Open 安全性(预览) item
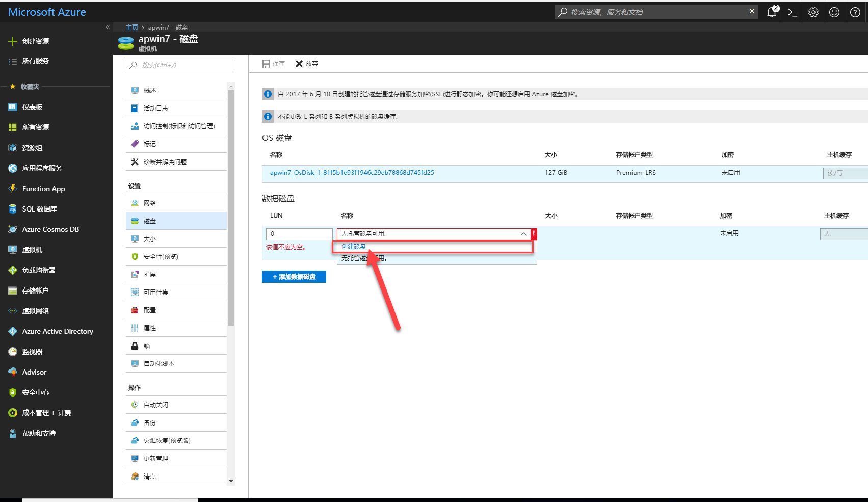The width and height of the screenshot is (868, 502). pos(176,256)
